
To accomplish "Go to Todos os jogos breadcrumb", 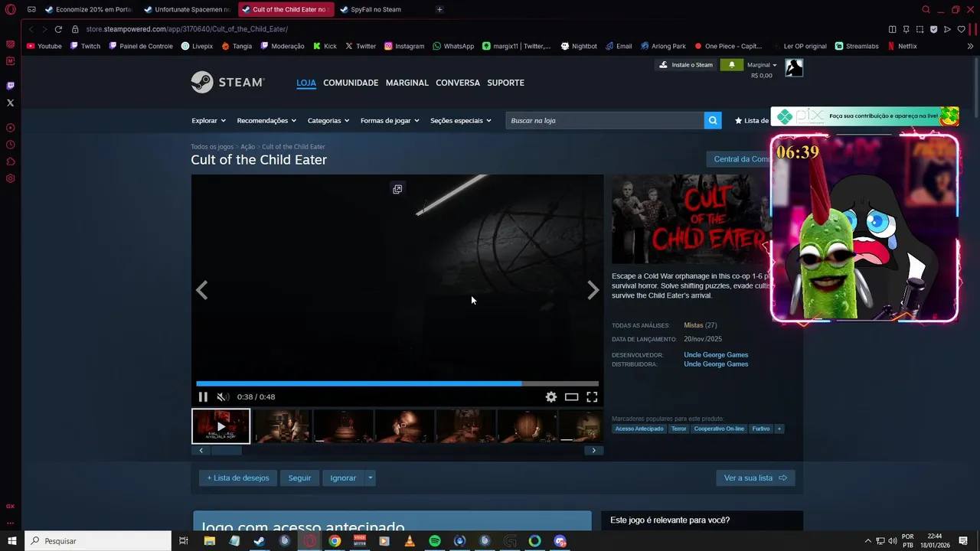I will (212, 147).
